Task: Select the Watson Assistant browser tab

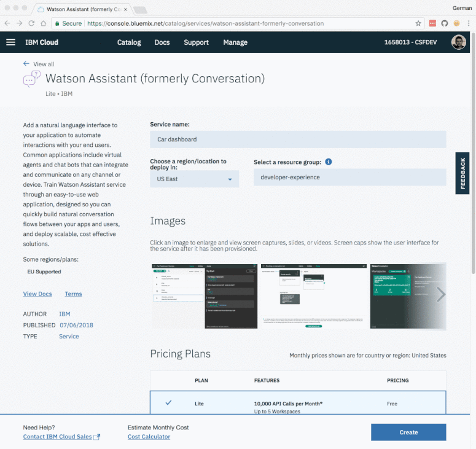Action: tap(82, 9)
